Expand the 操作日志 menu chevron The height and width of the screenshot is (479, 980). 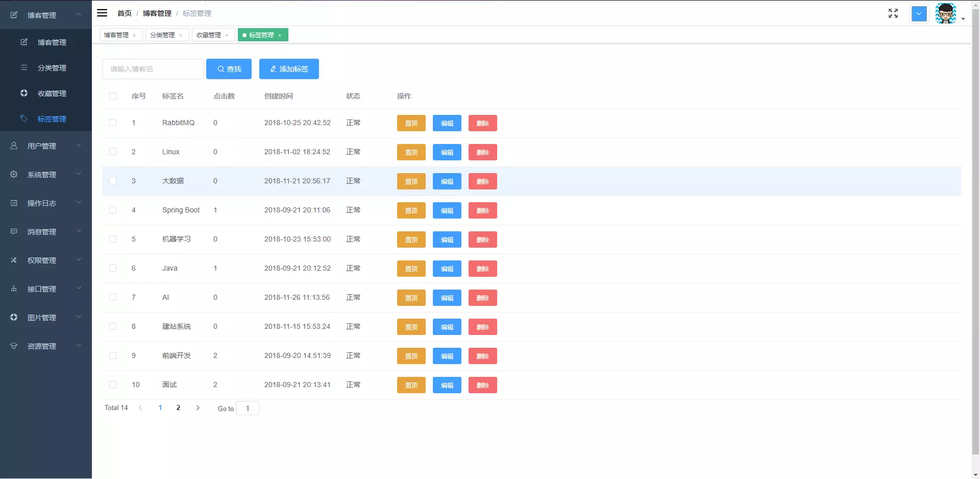pyautogui.click(x=79, y=202)
